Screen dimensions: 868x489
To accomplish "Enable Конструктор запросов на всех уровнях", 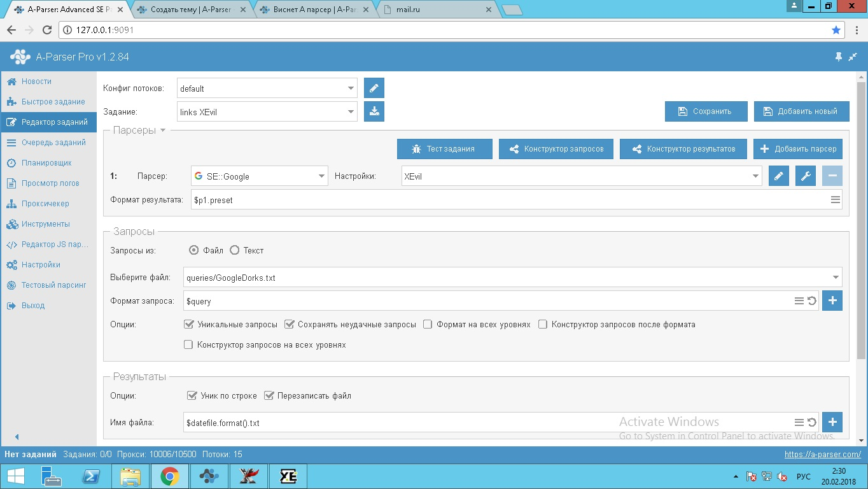I will [x=188, y=344].
